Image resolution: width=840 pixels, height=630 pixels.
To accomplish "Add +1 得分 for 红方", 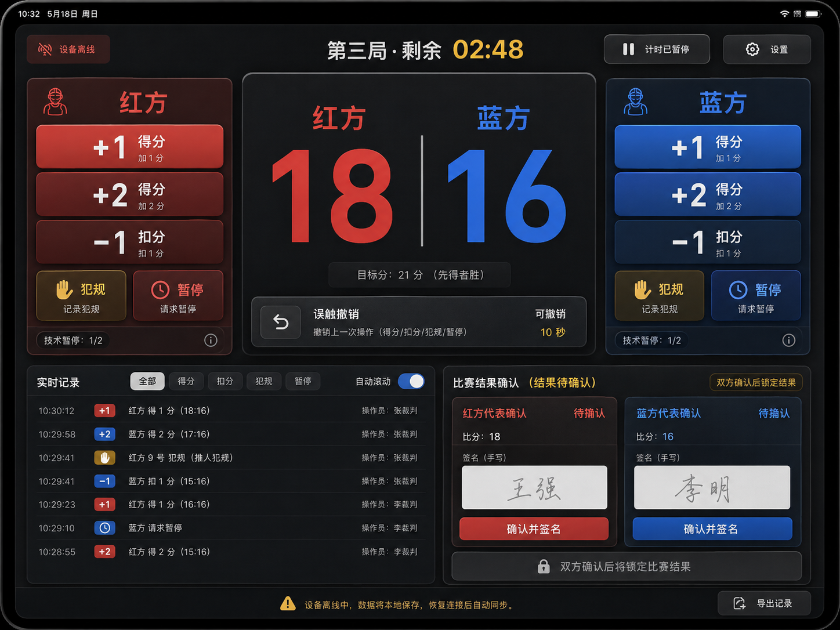I will point(130,147).
